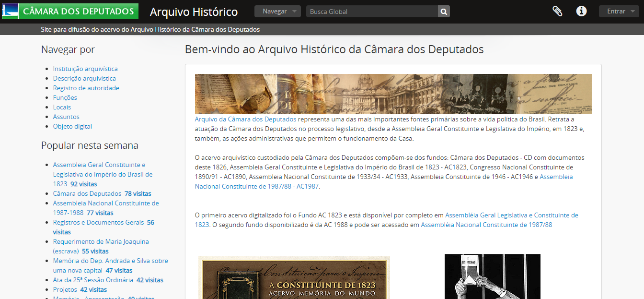The image size is (644, 299).
Task: Open popular item Câmara dos Deputados
Action: pyautogui.click(x=87, y=193)
